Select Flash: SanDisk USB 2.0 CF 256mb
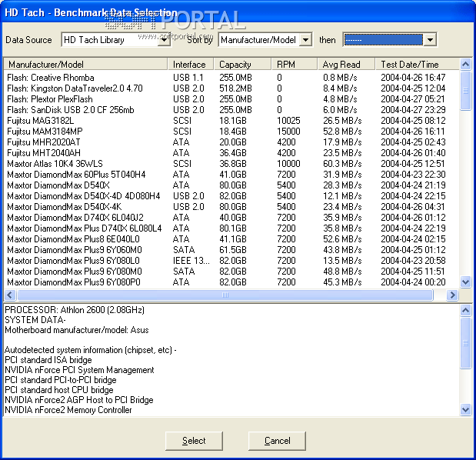The image size is (476, 460). point(231,110)
